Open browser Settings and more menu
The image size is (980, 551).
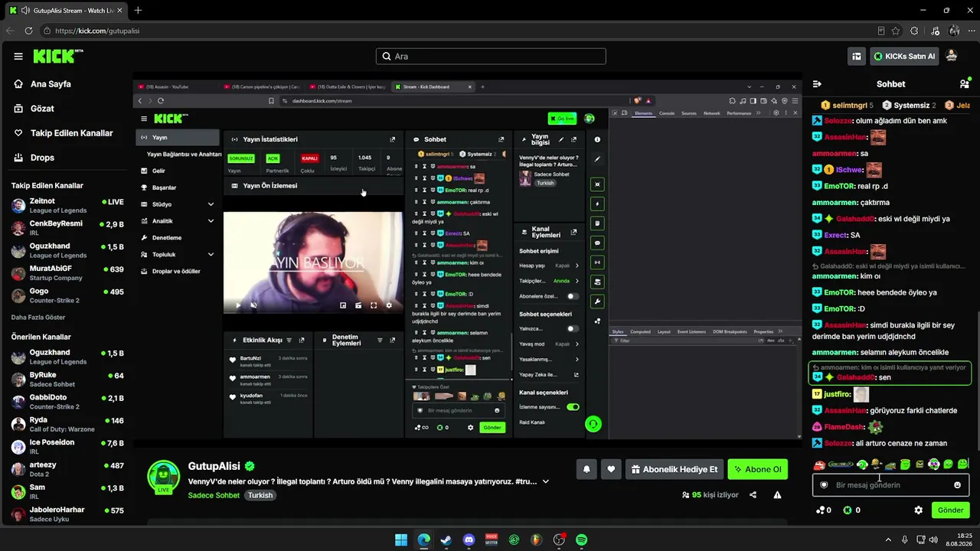(x=971, y=31)
